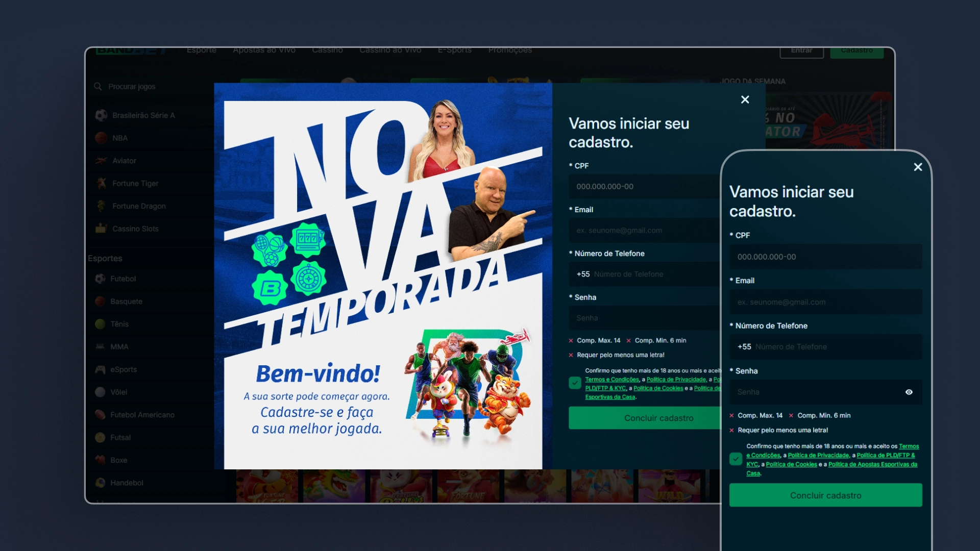Open Fortune Tiger from the sidebar
This screenshot has height=551, width=980.
(102, 183)
